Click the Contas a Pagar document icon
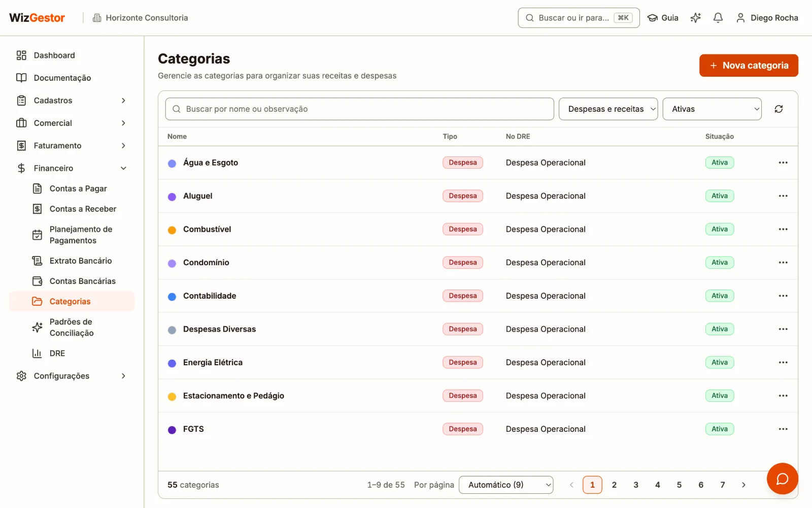The height and width of the screenshot is (508, 812). click(37, 188)
